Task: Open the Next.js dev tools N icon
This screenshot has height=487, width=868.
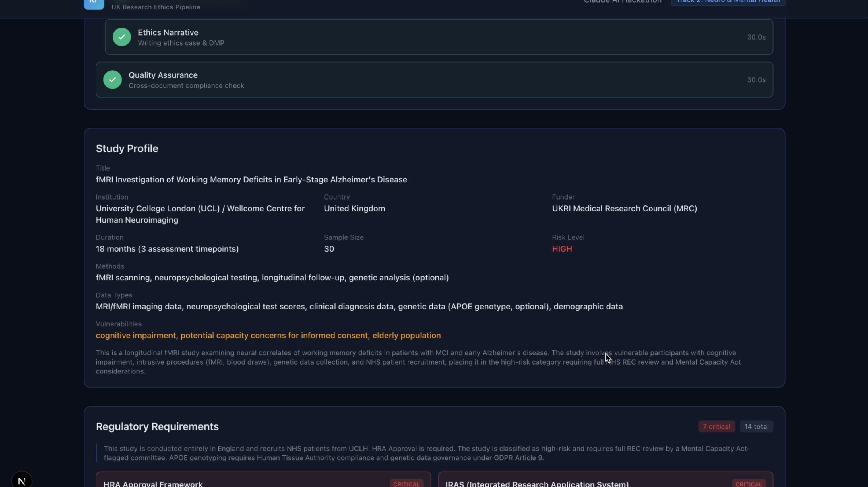Action: 22,481
